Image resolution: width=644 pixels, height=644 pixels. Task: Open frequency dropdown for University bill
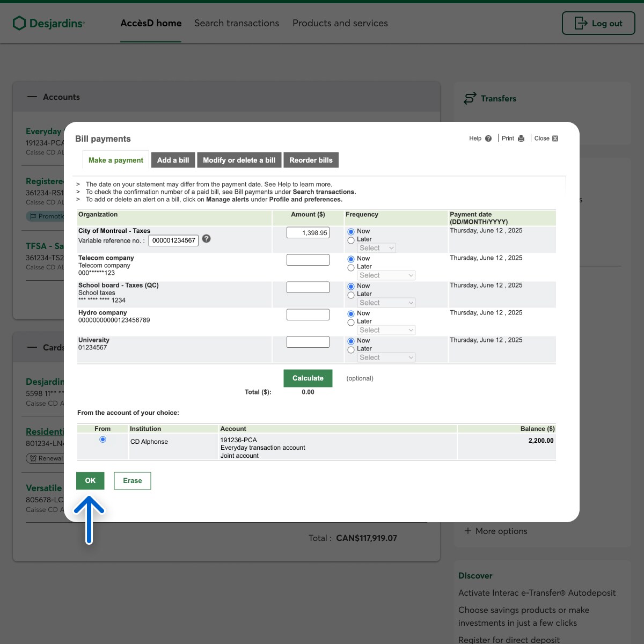[386, 357]
